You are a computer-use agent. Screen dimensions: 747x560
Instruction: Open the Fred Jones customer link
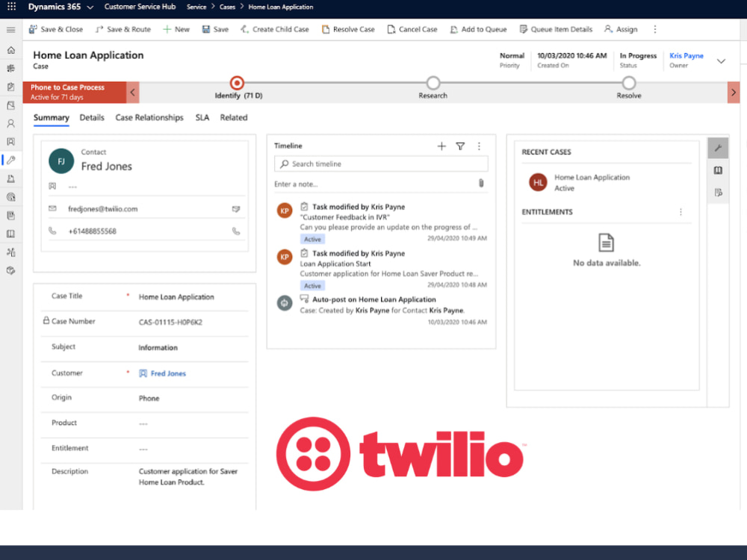click(x=170, y=373)
